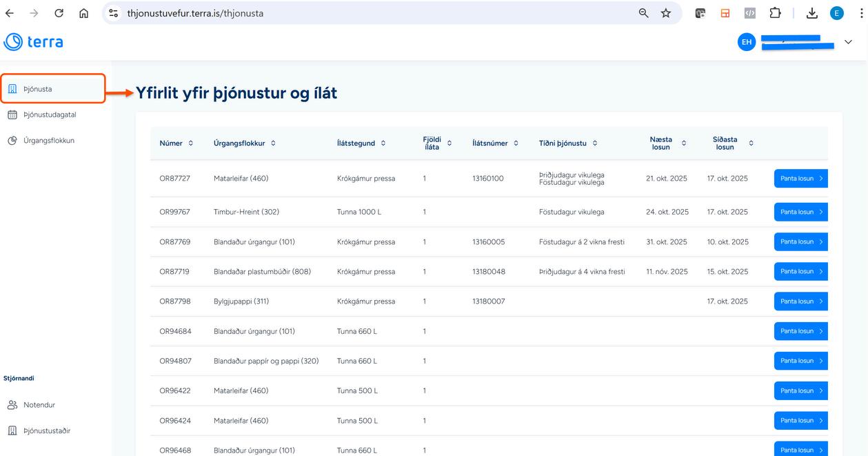868x456 pixels.
Task: Click the EH user avatar
Action: click(747, 42)
